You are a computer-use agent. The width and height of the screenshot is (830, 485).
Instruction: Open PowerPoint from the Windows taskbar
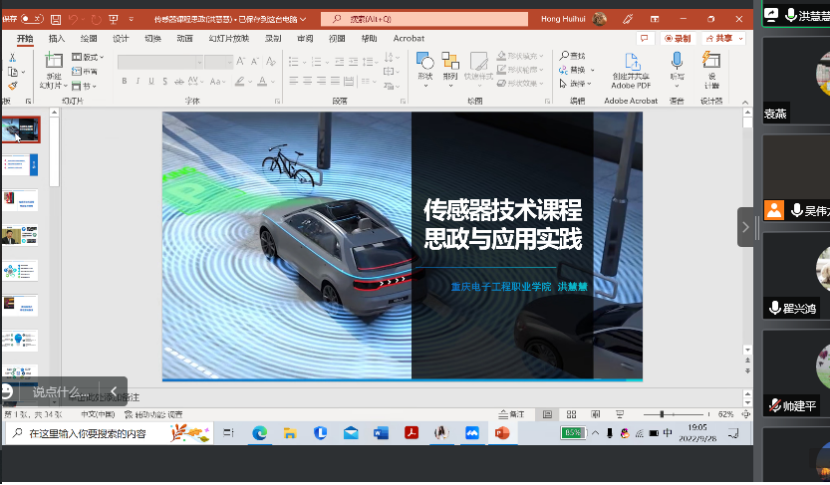click(502, 433)
